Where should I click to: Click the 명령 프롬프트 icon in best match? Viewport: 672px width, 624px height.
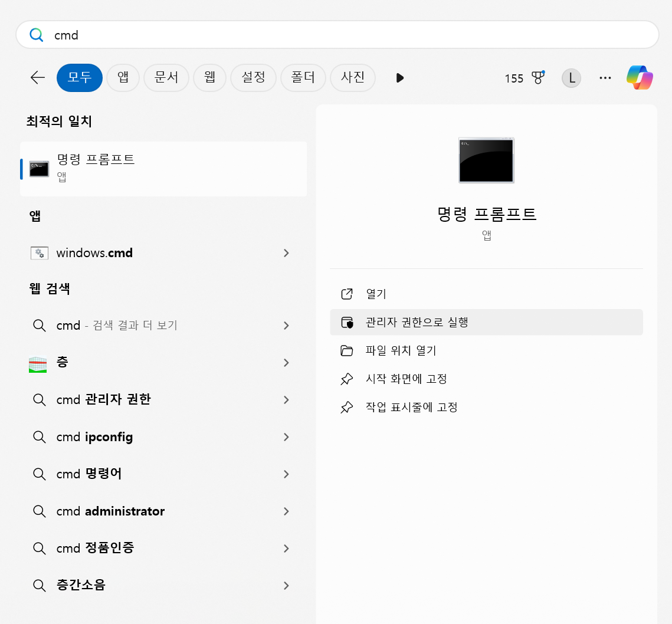point(39,169)
